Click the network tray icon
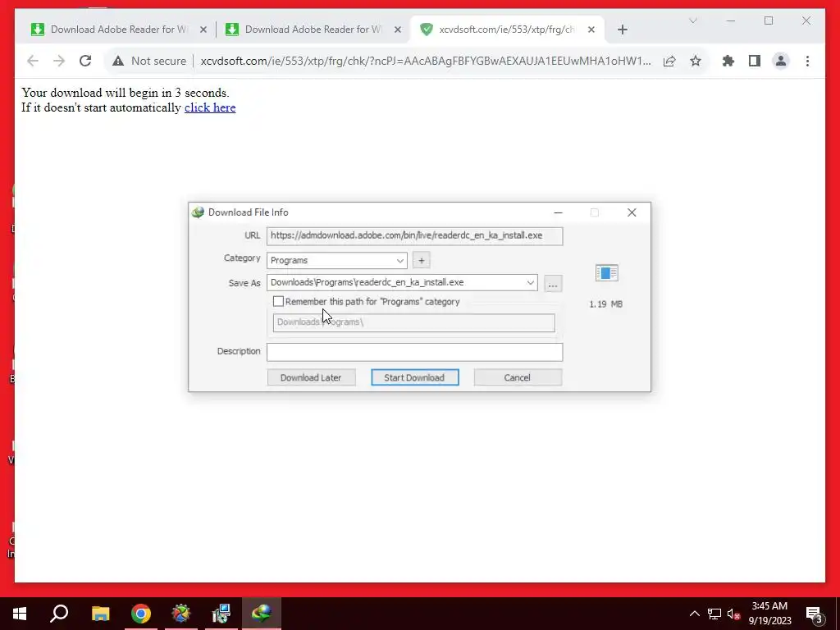Screen dimensions: 840x630 click(714, 614)
